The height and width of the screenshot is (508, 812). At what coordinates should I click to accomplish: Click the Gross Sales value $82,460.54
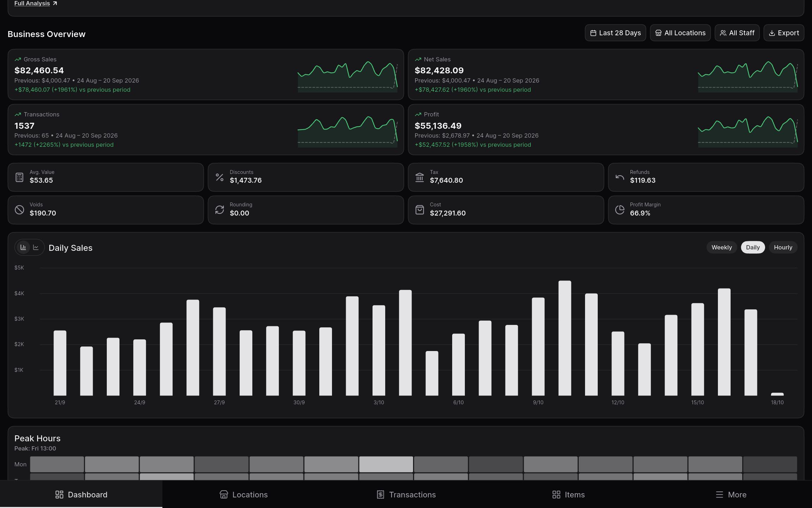pyautogui.click(x=39, y=70)
